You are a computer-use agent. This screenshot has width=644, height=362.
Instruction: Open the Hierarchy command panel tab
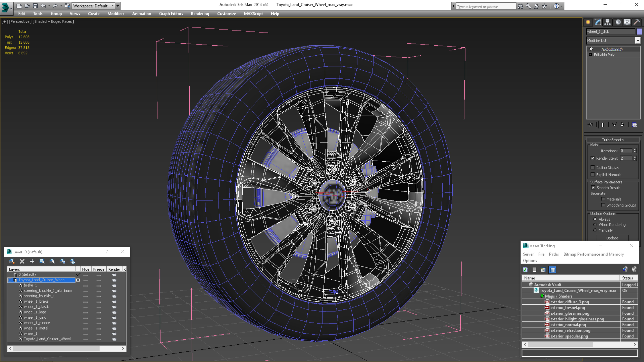pyautogui.click(x=608, y=22)
